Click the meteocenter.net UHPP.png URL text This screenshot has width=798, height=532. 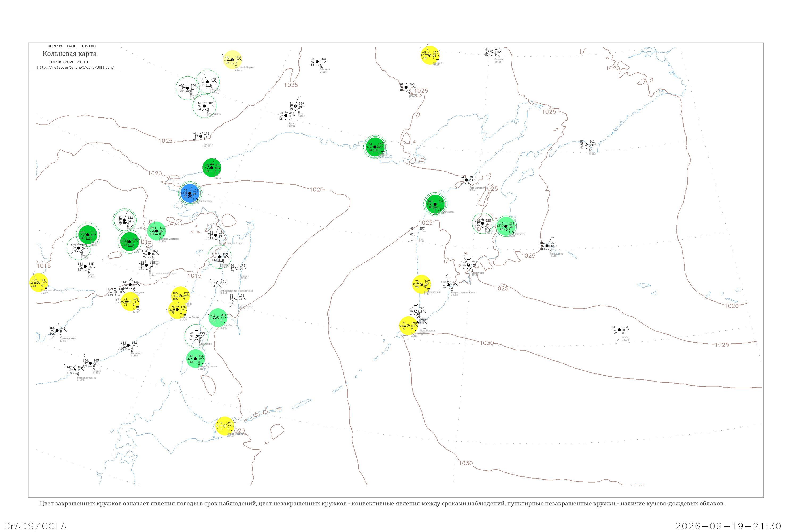tap(75, 68)
